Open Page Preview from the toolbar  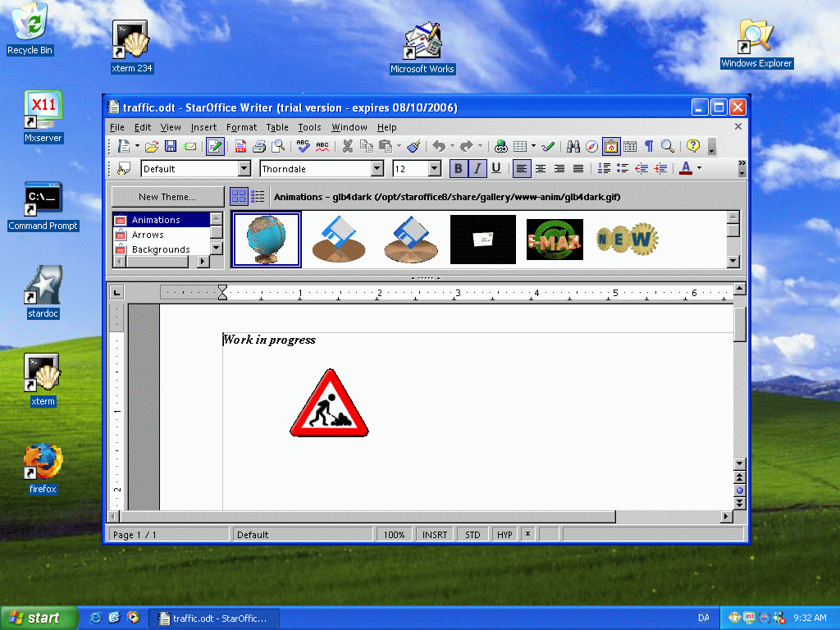(x=278, y=146)
